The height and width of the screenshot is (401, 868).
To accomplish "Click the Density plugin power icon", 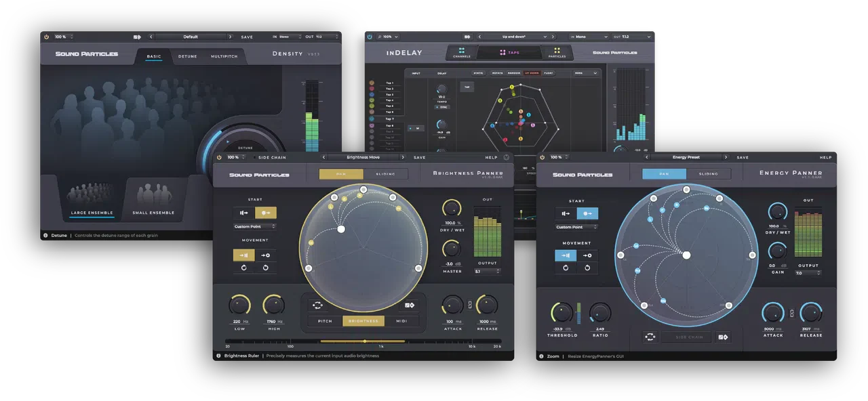I will pyautogui.click(x=47, y=37).
